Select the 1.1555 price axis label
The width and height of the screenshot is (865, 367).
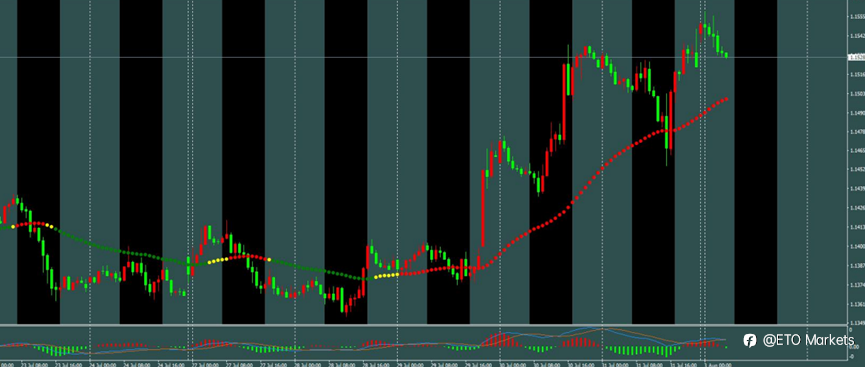(x=857, y=17)
